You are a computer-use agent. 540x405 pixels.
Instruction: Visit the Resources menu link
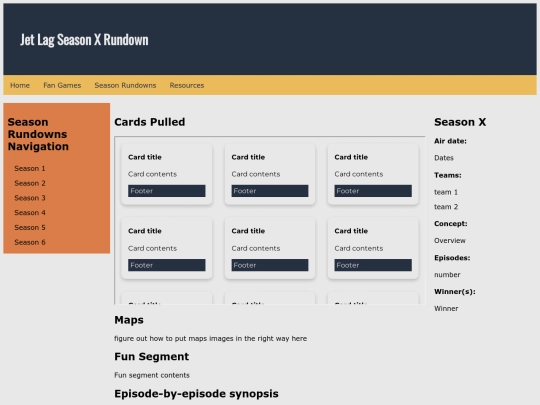click(x=187, y=85)
